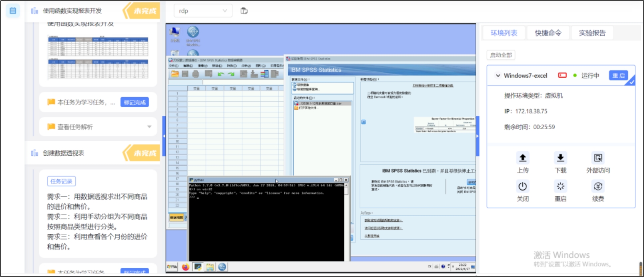The height and width of the screenshot is (277, 644).
Task: Click the clipboard icon beside rdp dropdown
Action: tap(244, 11)
